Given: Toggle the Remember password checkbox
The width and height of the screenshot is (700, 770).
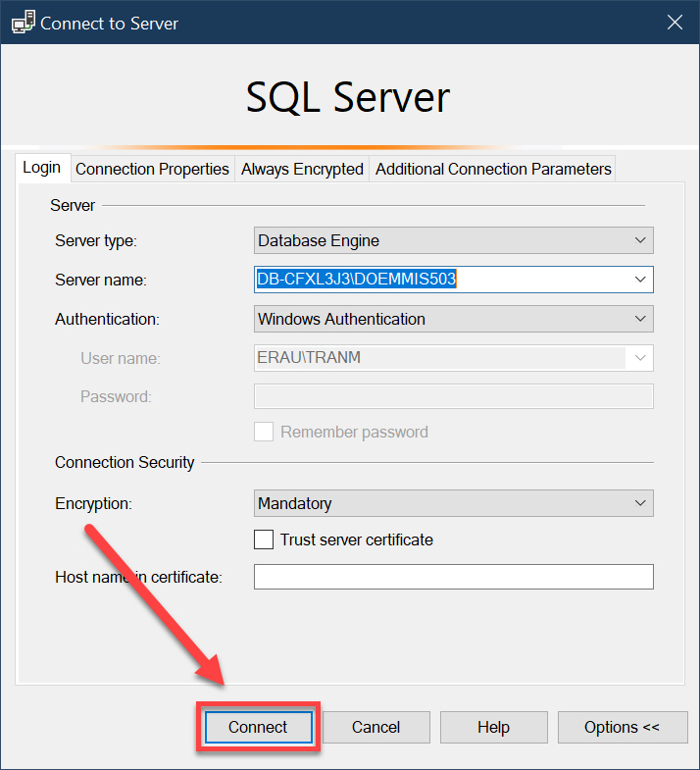Looking at the screenshot, I should point(264,432).
